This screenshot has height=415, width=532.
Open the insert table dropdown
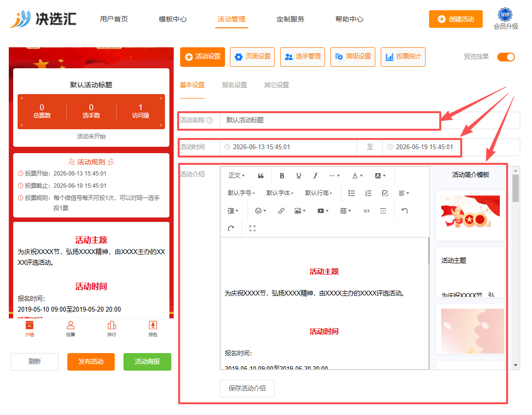coord(346,211)
